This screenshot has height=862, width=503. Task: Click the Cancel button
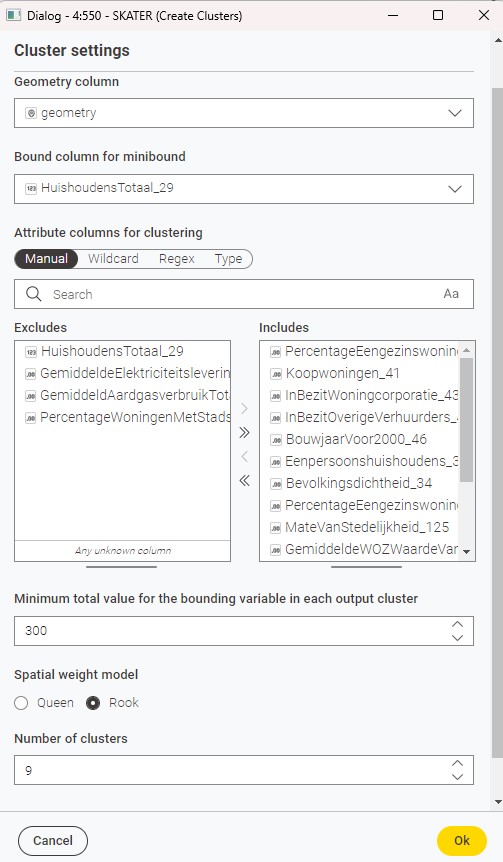[53, 840]
